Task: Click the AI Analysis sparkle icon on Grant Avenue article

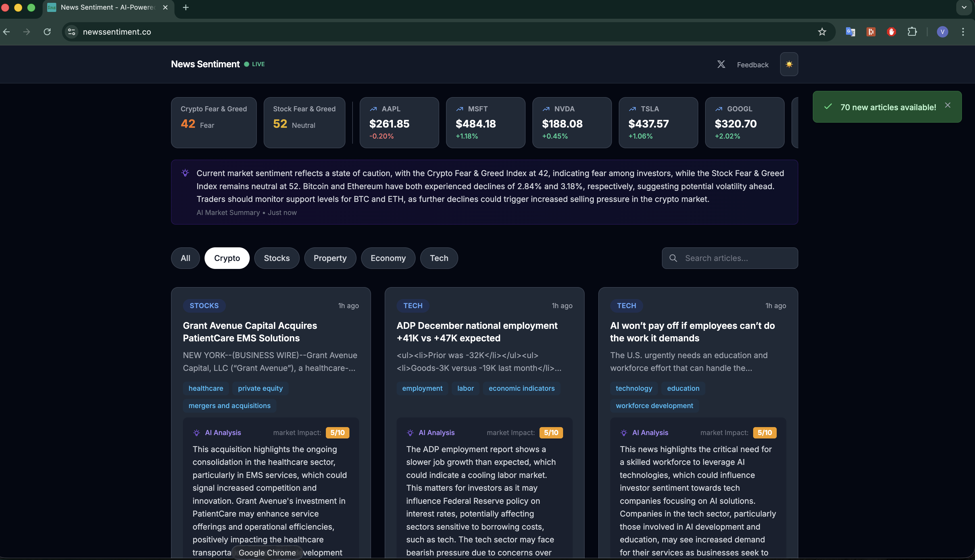Action: [196, 432]
